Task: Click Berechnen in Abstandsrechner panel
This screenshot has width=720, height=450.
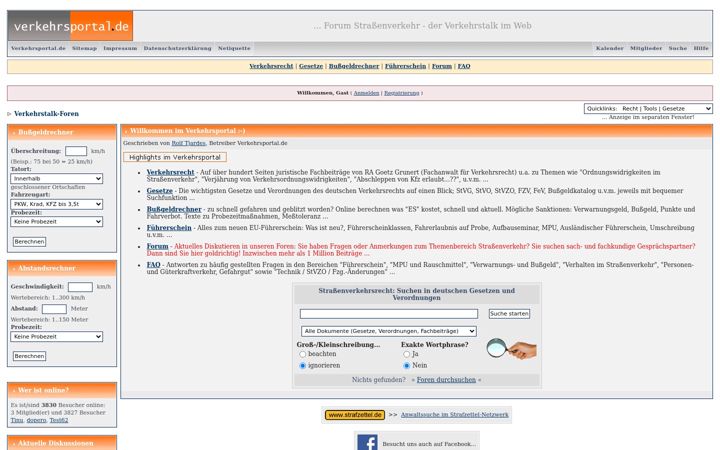Action: (29, 356)
